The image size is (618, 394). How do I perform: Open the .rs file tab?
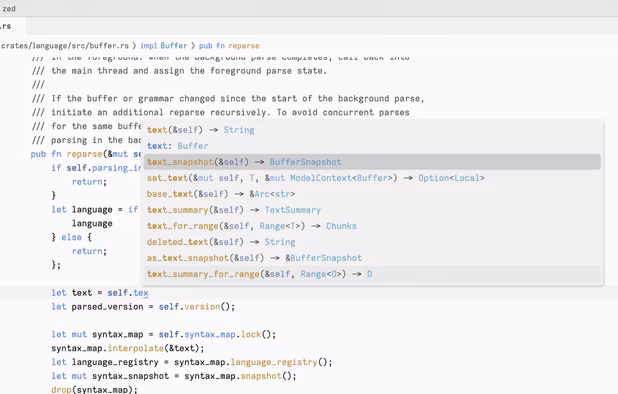pos(12,26)
